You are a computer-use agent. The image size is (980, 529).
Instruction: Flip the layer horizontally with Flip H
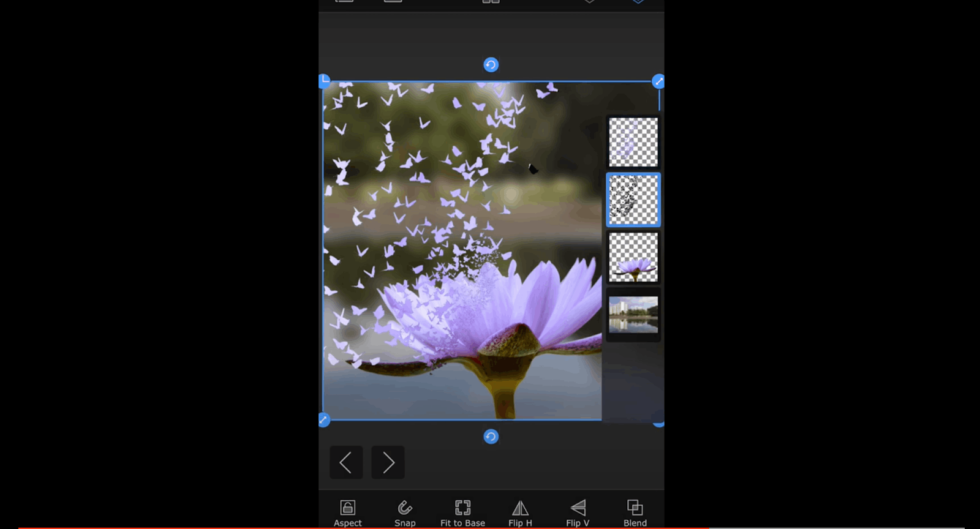pos(520,513)
